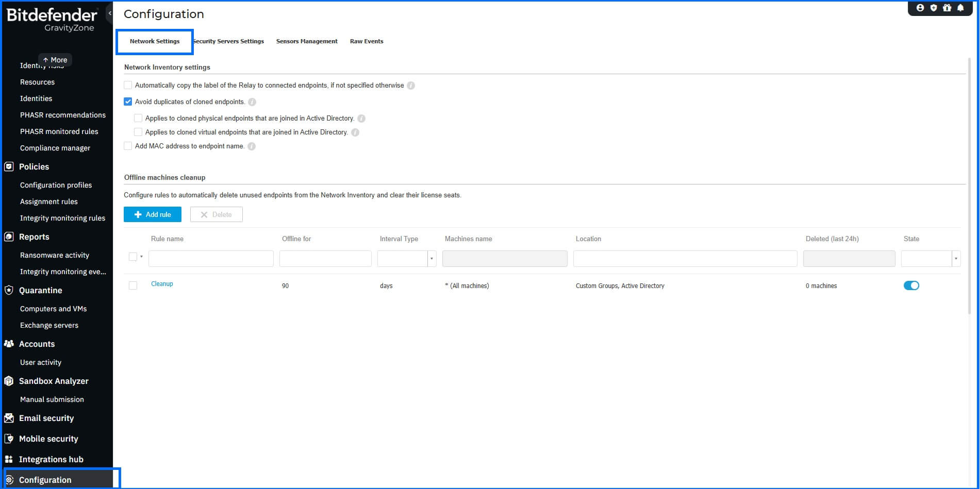This screenshot has height=489, width=980.
Task: Open the user account icon top right
Action: point(920,8)
